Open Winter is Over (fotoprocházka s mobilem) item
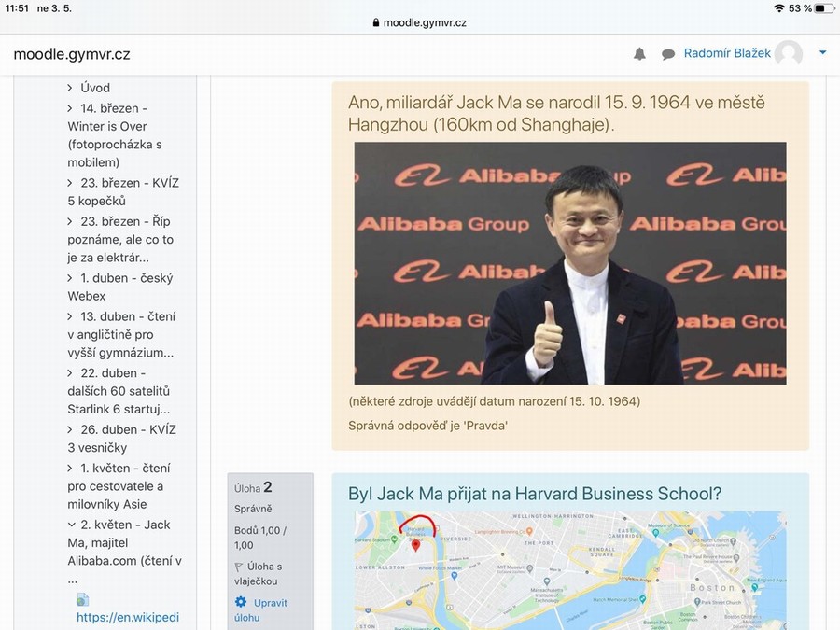The width and height of the screenshot is (840, 630). click(115, 135)
